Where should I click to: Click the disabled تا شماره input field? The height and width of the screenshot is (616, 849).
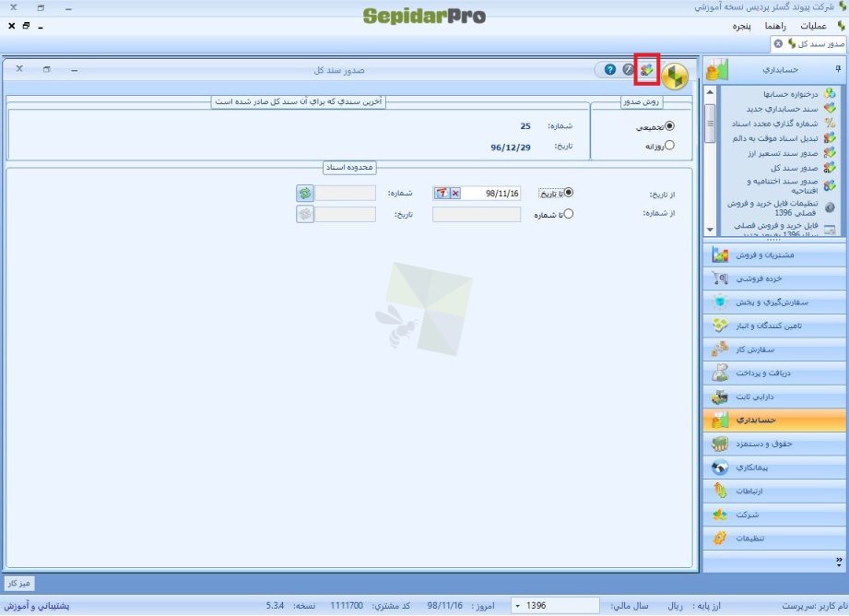pos(477,214)
